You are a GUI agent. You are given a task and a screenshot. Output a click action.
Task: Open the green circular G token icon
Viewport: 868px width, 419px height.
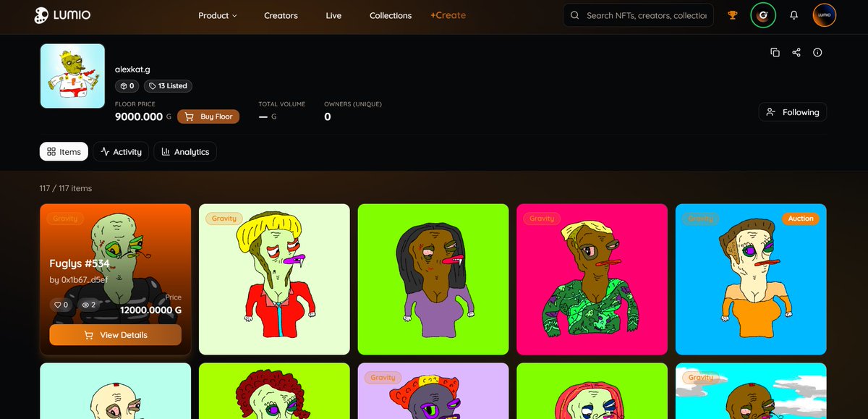tap(763, 15)
